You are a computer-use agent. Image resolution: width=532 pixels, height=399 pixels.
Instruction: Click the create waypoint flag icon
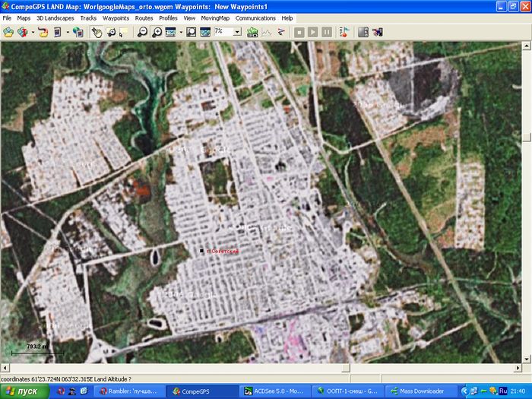click(x=344, y=32)
